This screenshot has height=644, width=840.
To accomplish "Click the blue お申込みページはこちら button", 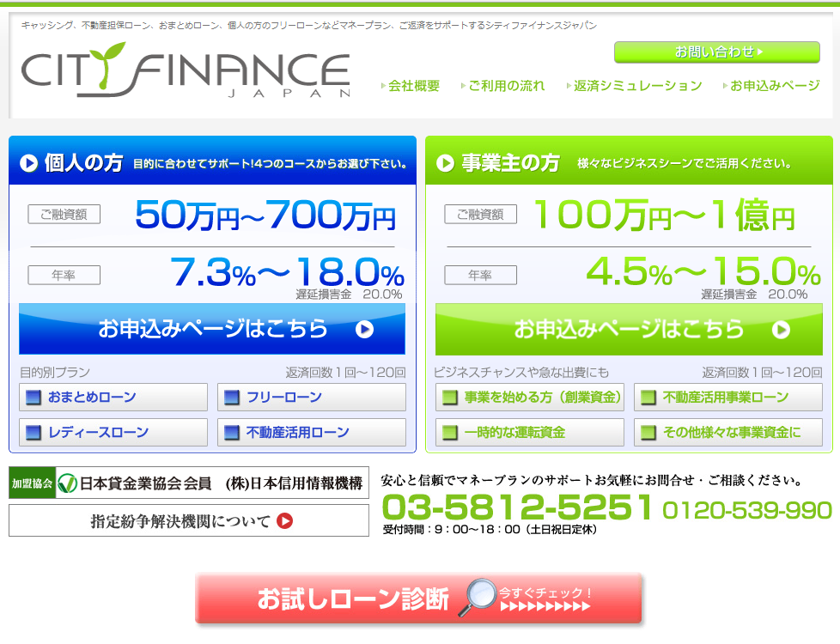I will coord(212,329).
